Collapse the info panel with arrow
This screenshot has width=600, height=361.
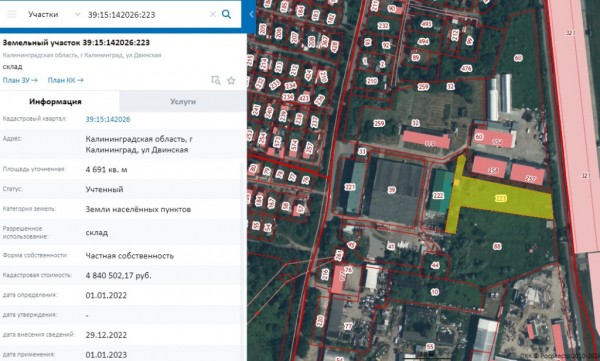click(x=251, y=15)
